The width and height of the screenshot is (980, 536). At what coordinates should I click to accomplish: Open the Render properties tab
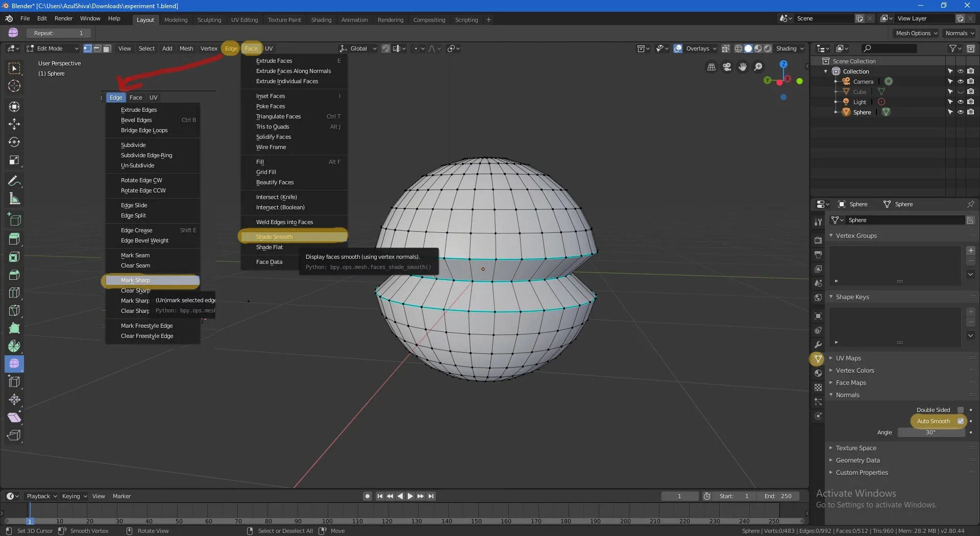click(x=818, y=240)
